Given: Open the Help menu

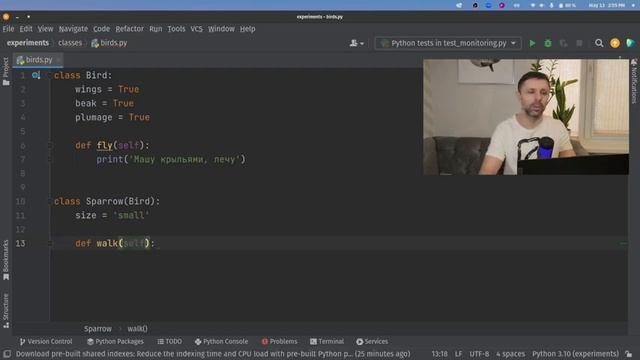Looking at the screenshot, I should pyautogui.click(x=247, y=29).
